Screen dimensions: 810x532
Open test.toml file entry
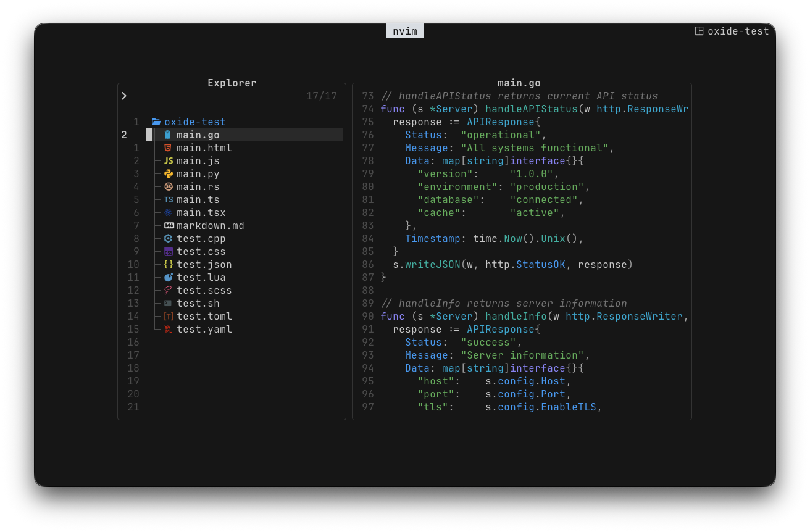pyautogui.click(x=204, y=316)
